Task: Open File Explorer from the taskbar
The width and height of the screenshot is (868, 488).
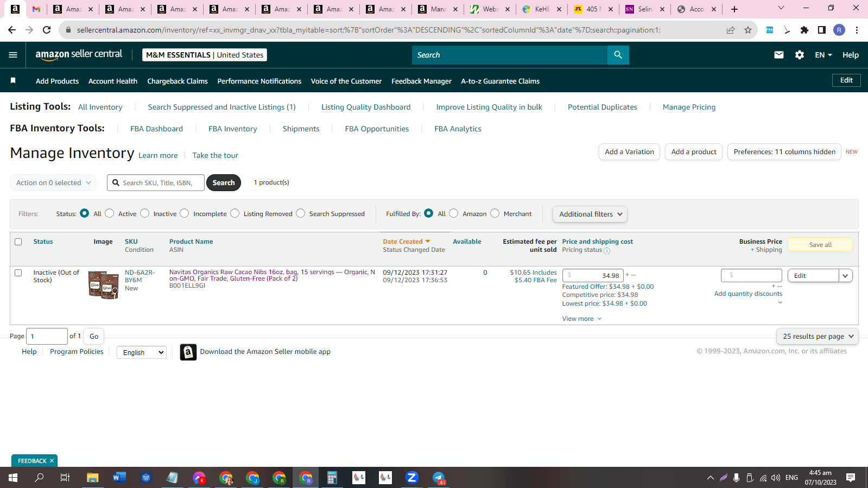Action: (93, 478)
